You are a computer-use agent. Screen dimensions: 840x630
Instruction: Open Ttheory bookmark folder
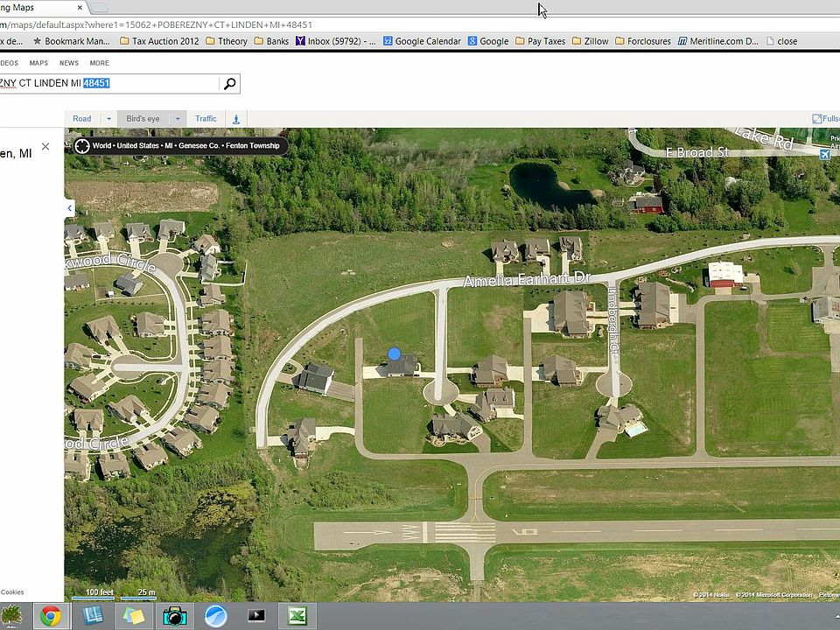click(227, 41)
